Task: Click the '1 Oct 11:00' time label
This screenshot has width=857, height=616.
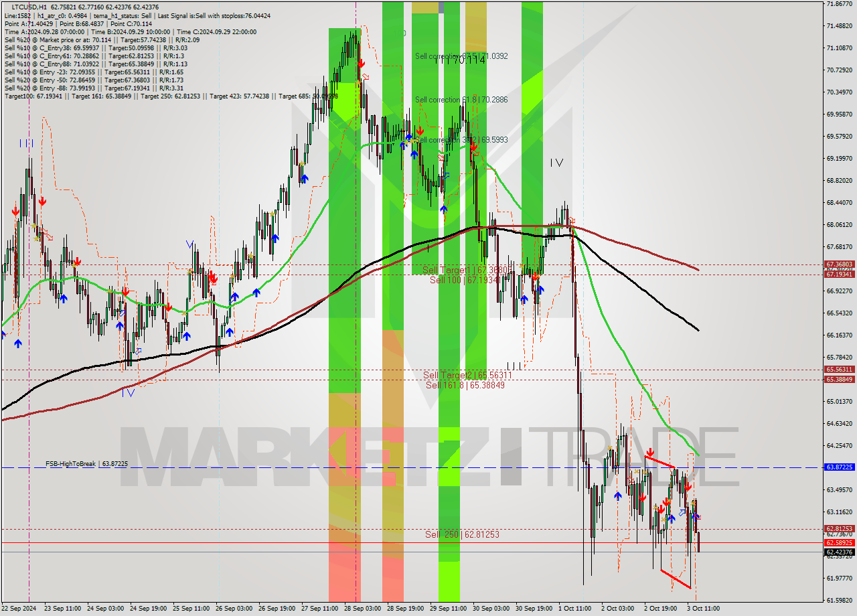Action: 574,609
